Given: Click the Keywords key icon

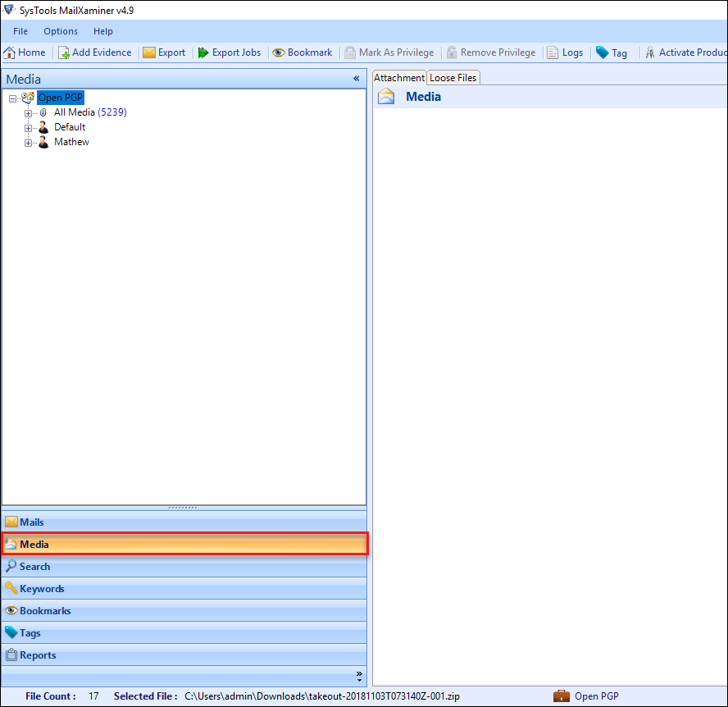Looking at the screenshot, I should pyautogui.click(x=11, y=589).
